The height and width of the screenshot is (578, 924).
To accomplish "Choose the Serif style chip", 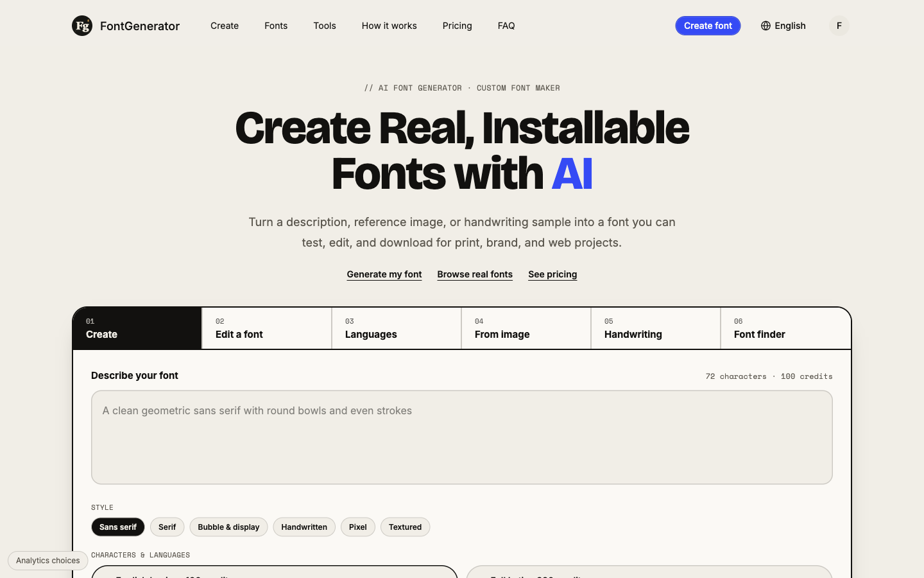I will pyautogui.click(x=167, y=527).
